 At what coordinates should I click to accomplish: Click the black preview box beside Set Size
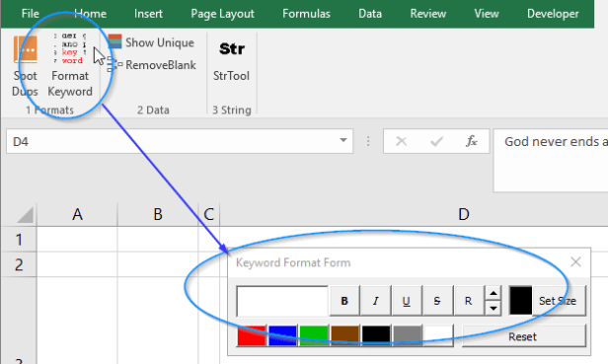(x=520, y=301)
